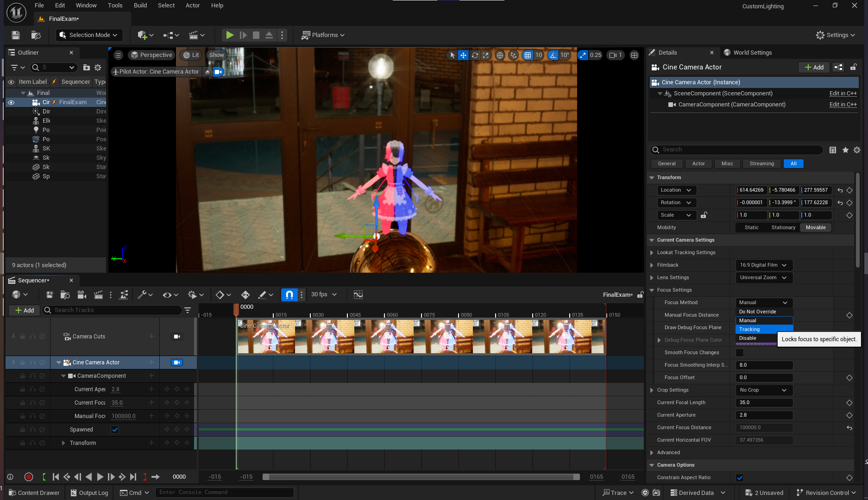Click the green Play button in the toolbar
The height and width of the screenshot is (500, 868).
[x=229, y=35]
